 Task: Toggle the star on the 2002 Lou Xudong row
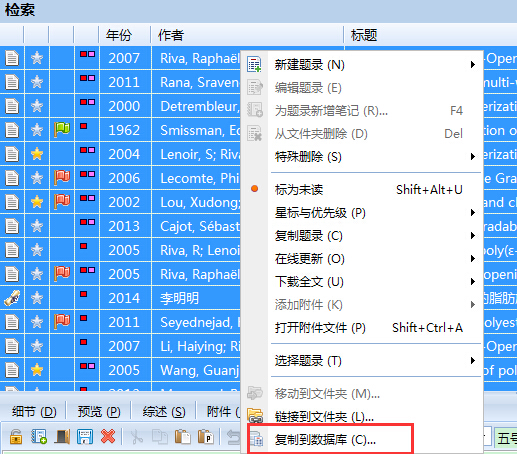tap(37, 202)
